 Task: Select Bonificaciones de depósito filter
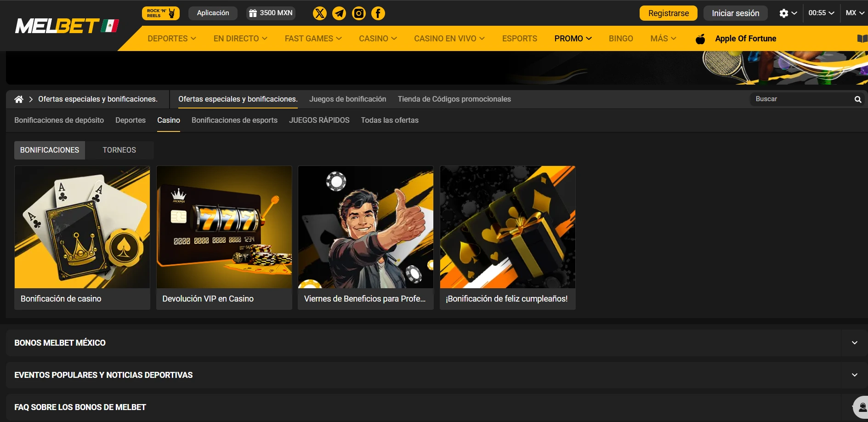59,120
